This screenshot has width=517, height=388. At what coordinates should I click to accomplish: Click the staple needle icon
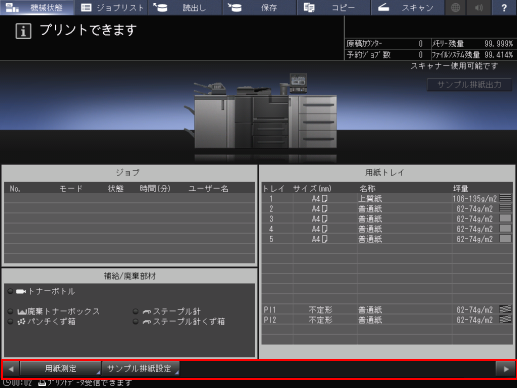pos(147,312)
